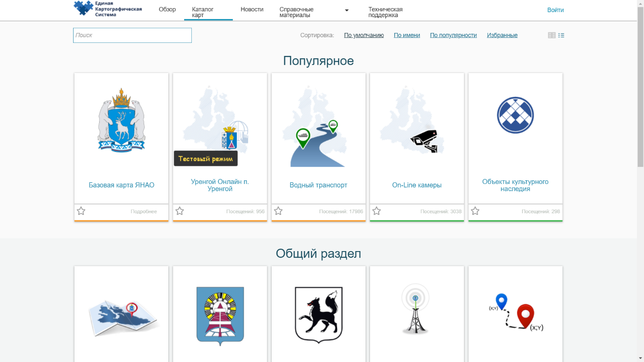The image size is (644, 362).
Task: Click Подробнее on Базовая карта ЯНАО
Action: tap(144, 211)
